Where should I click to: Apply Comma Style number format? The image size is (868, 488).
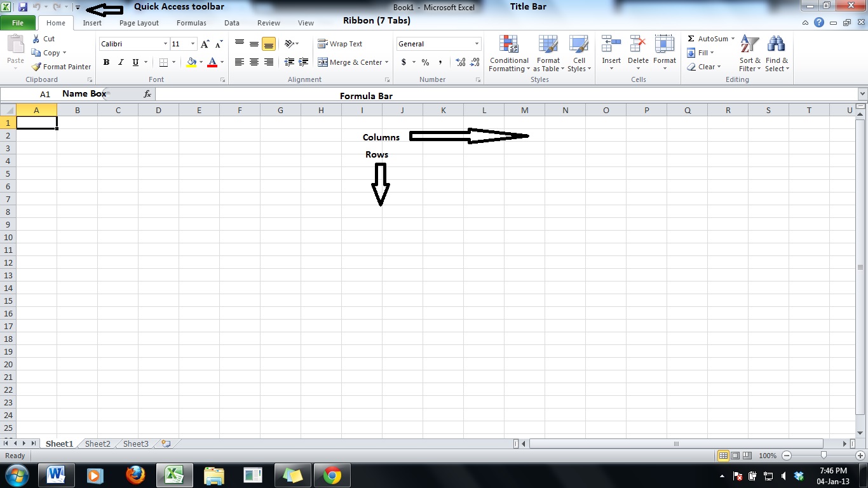(440, 62)
